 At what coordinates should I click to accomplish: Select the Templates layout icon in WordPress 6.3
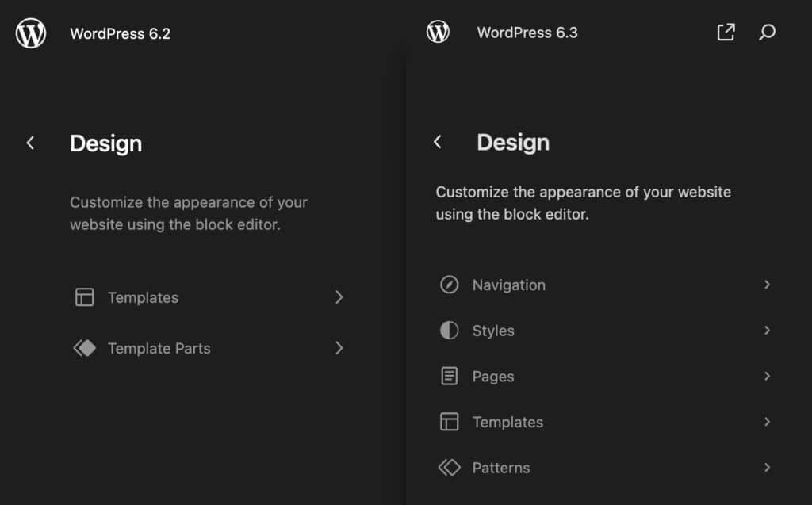tap(450, 422)
